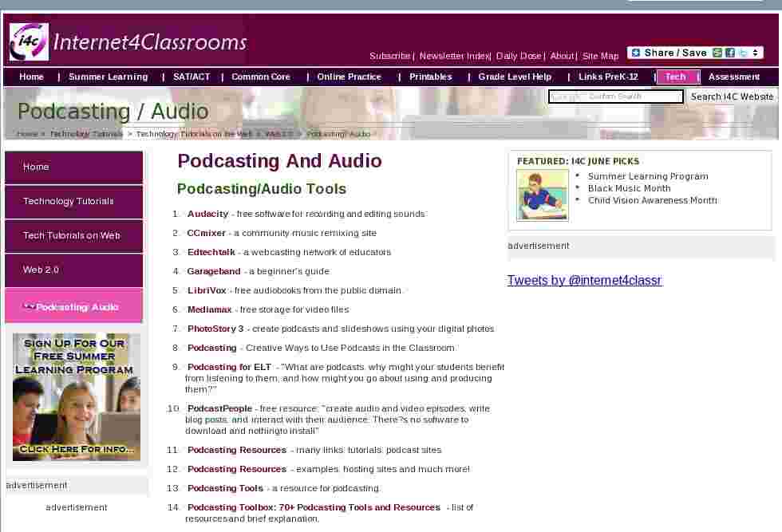Open the Audacity link

(x=207, y=214)
